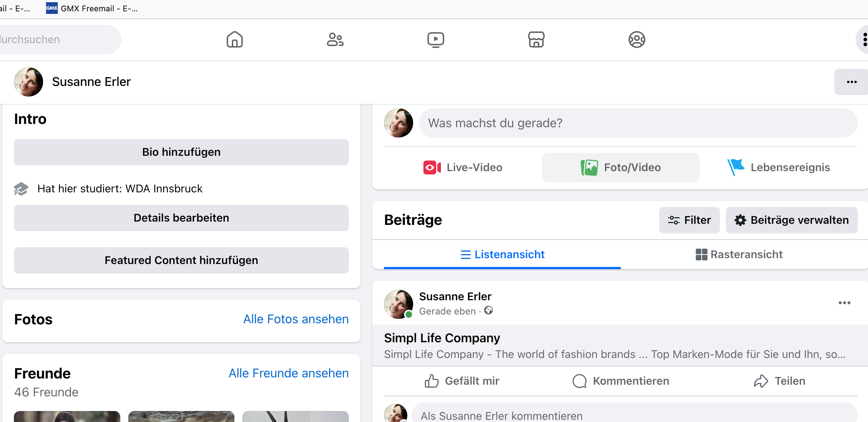
Task: Open the Watch video icon
Action: click(435, 39)
